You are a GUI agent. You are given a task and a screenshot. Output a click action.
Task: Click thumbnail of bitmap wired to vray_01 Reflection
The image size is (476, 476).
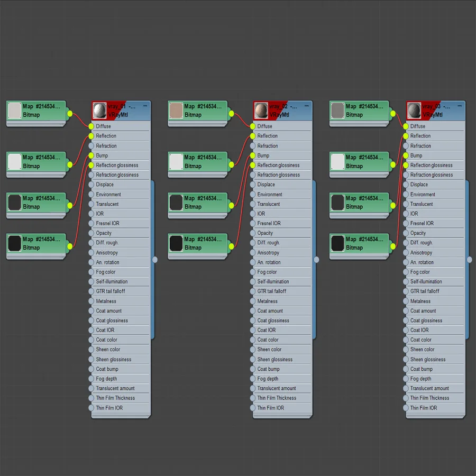click(x=14, y=161)
